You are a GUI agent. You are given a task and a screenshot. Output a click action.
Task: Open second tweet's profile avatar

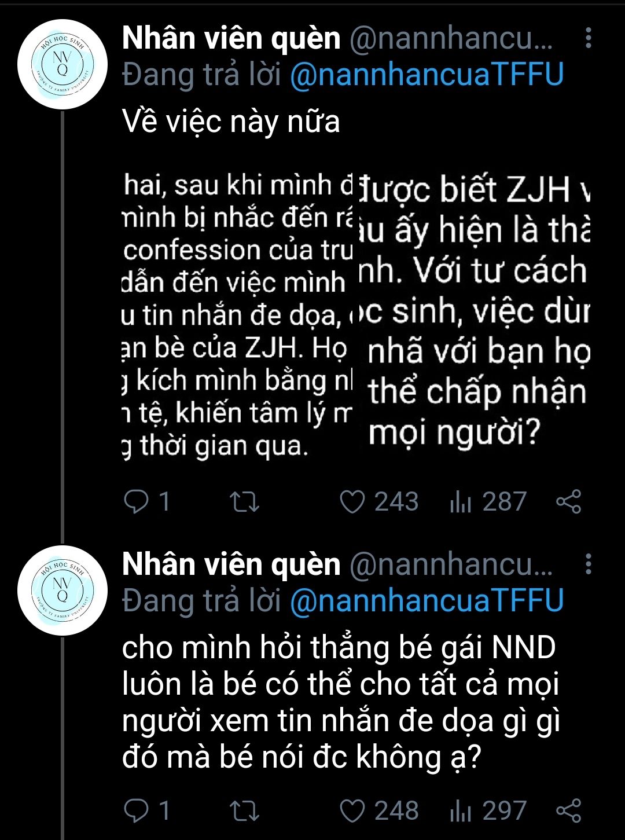tap(62, 590)
